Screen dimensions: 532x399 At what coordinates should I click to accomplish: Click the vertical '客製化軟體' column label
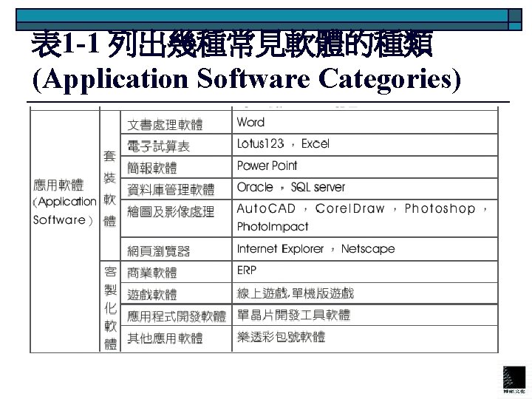(110, 308)
